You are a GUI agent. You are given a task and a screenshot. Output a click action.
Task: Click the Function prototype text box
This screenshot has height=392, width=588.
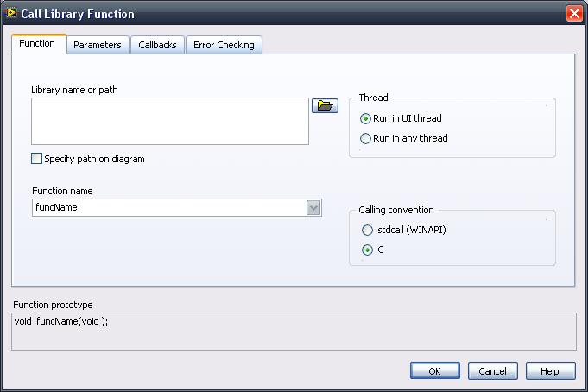(294, 331)
